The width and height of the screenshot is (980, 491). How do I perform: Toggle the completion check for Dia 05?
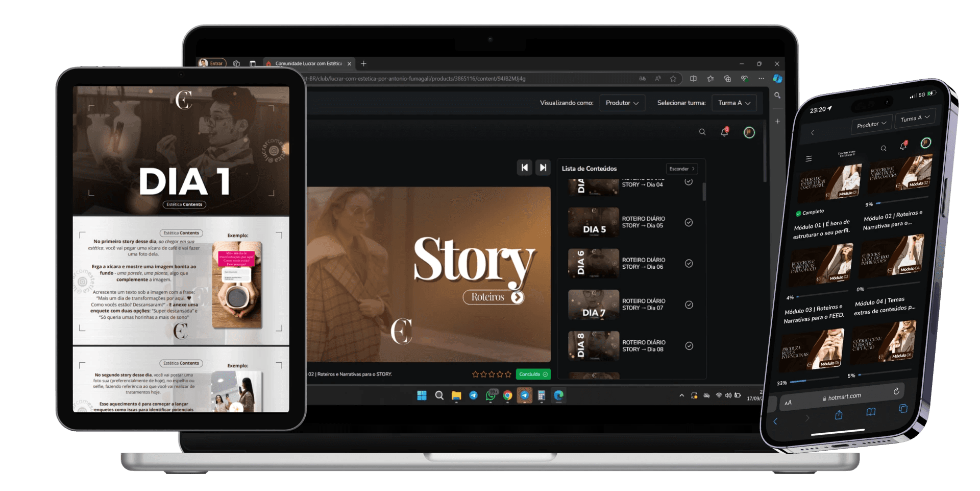689,222
